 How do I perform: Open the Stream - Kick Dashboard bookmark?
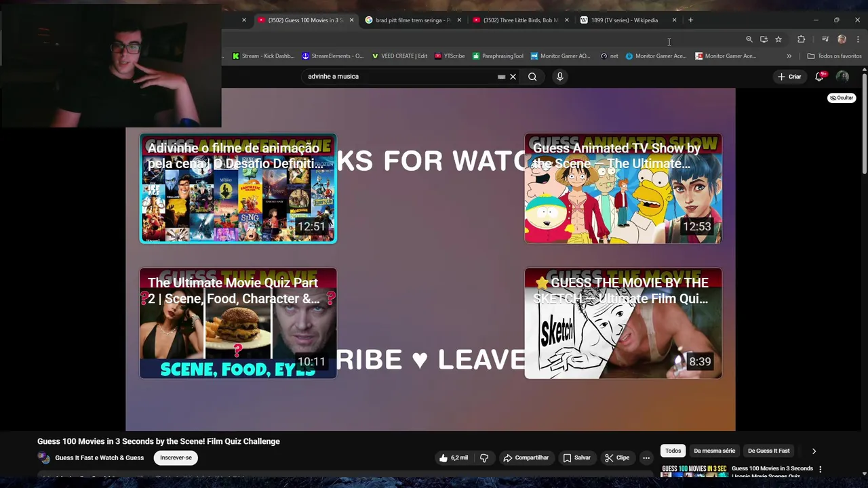263,56
